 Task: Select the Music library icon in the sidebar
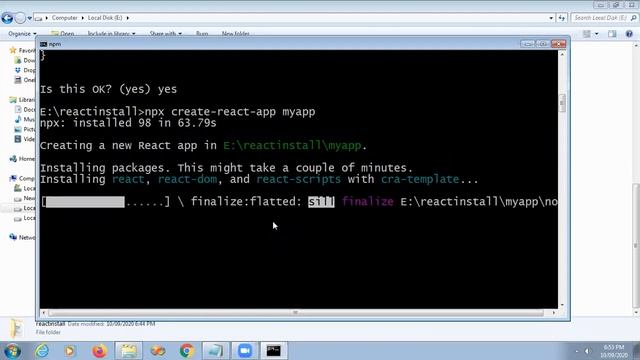click(18, 119)
